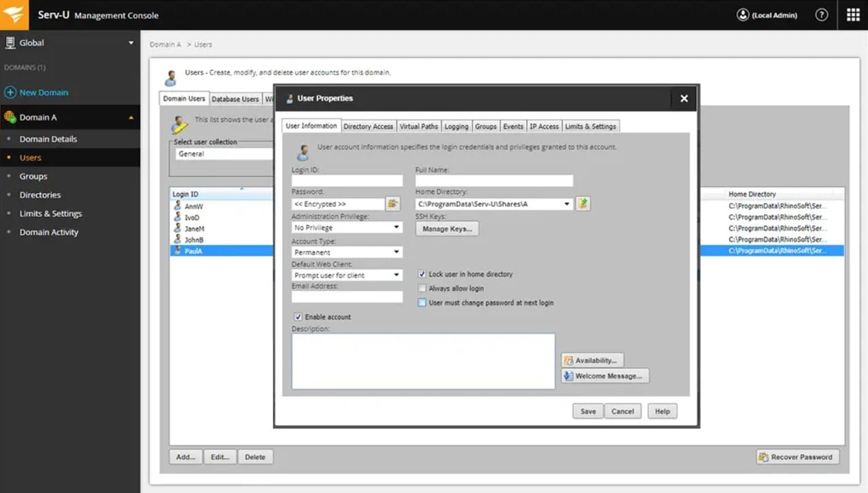
Task: Switch to the Database Users tab
Action: pyautogui.click(x=235, y=99)
